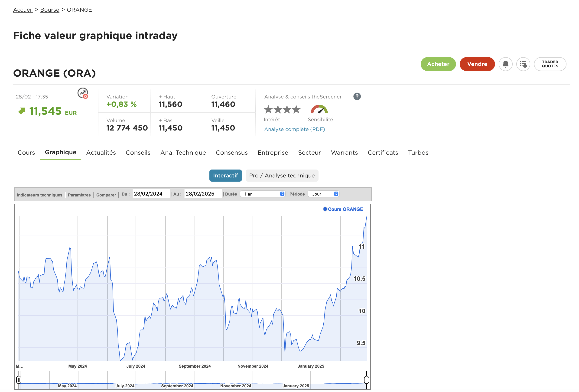Click the Cours ORANGE legend dot
The image size is (579, 392).
point(325,209)
